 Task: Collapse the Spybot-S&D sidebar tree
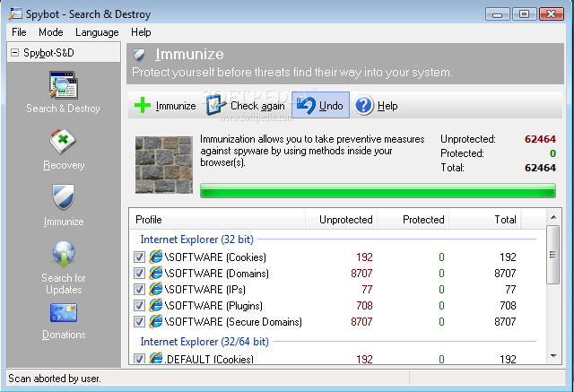(x=14, y=53)
